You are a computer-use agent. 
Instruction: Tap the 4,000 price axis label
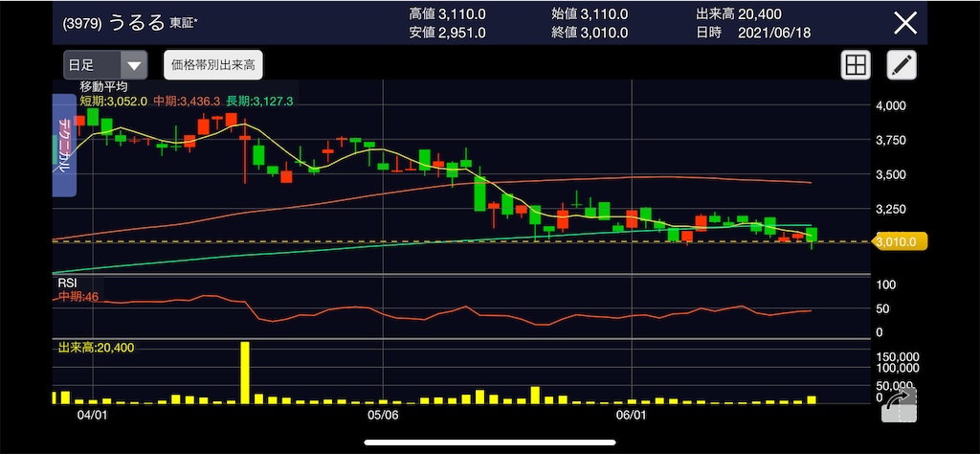click(x=889, y=105)
